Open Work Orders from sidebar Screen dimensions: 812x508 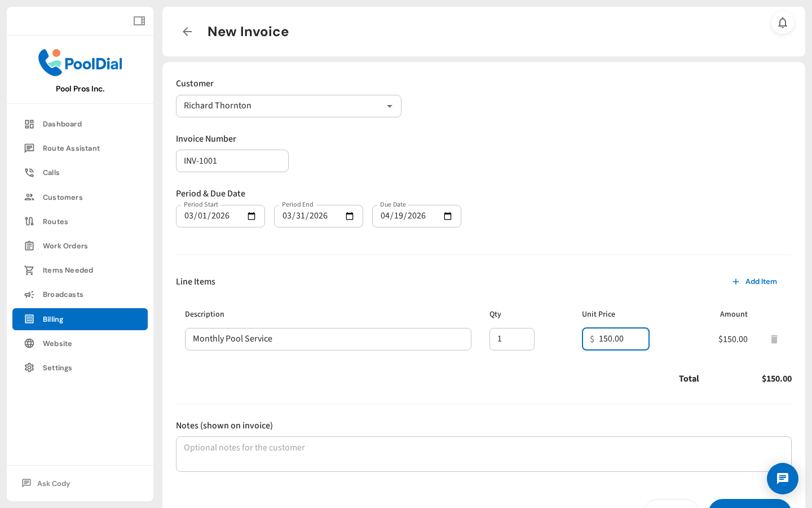[x=65, y=246]
